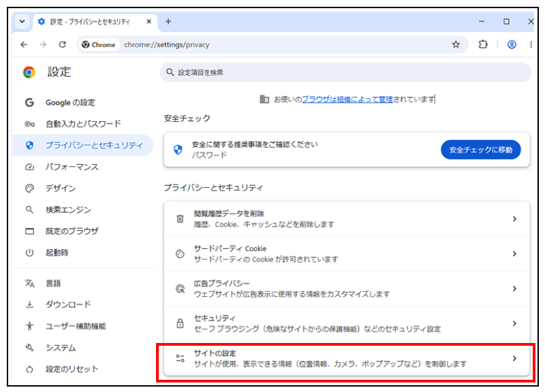Click the address bar showing chrome://settings/privacy

(x=273, y=44)
